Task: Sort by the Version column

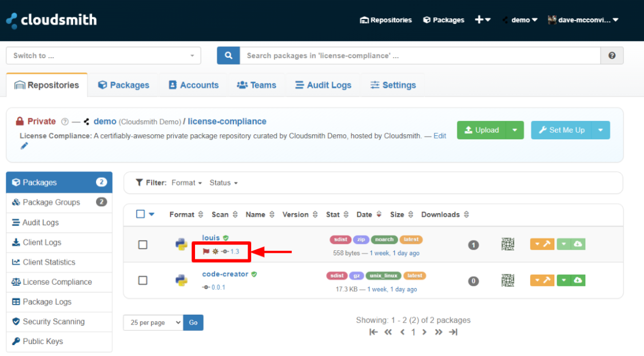Action: coord(300,214)
